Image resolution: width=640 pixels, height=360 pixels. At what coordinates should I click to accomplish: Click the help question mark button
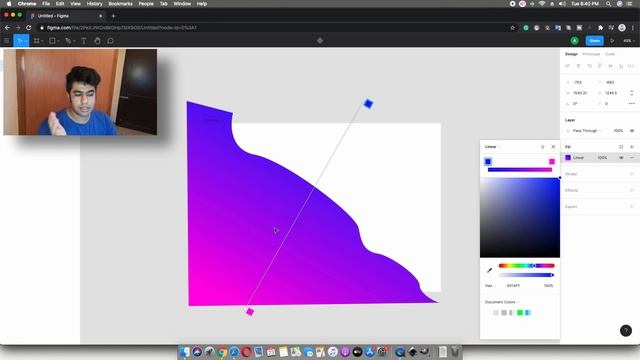[626, 330]
